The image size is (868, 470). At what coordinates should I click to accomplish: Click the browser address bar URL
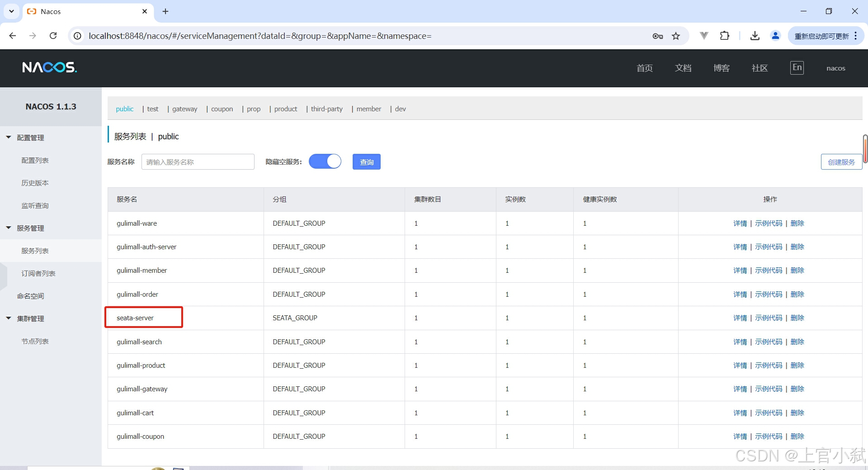click(x=260, y=36)
